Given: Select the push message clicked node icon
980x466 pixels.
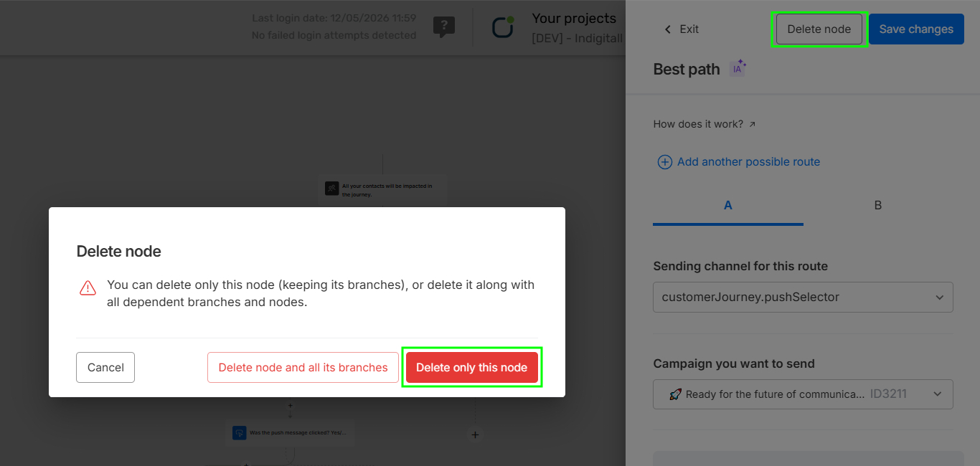Looking at the screenshot, I should click(239, 432).
